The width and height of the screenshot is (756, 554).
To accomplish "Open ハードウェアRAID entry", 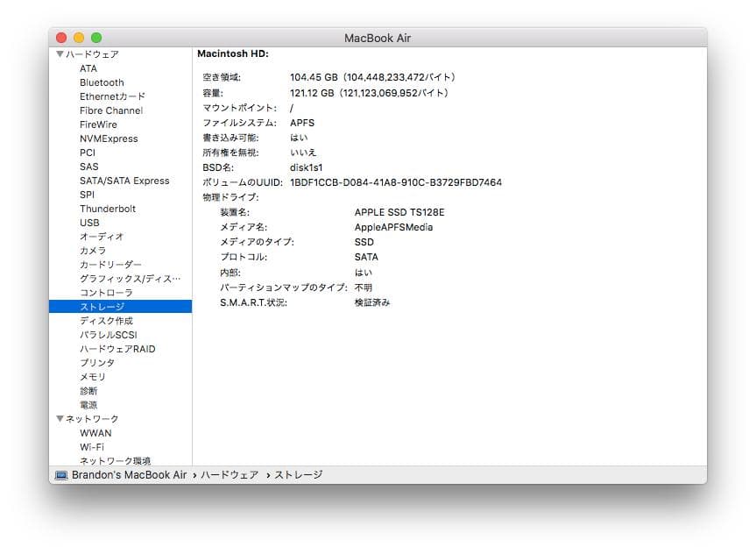I will click(x=117, y=348).
